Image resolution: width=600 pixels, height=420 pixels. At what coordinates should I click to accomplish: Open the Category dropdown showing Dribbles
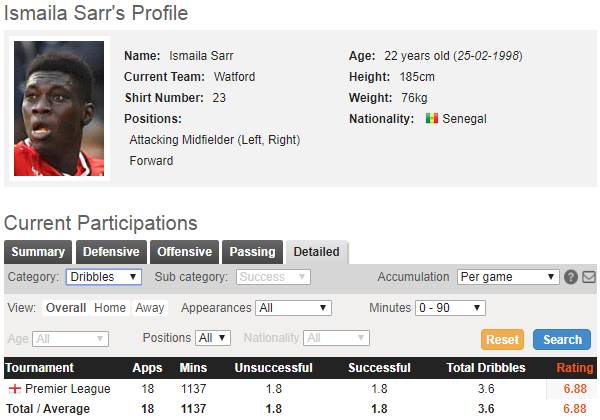(104, 277)
